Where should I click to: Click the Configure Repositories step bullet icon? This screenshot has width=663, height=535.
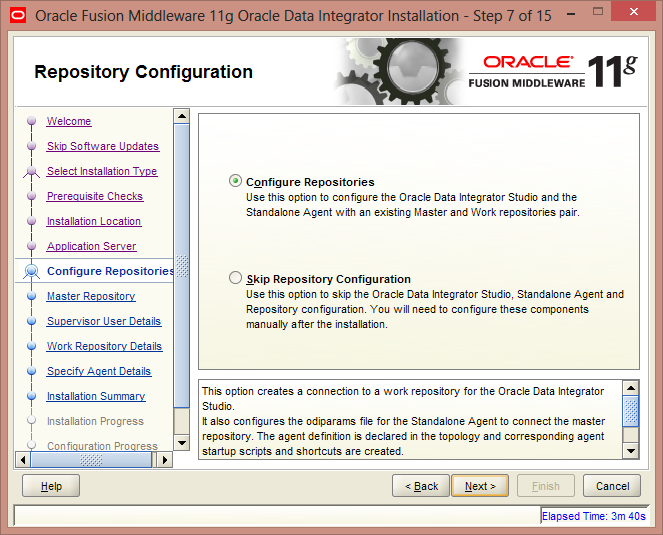point(31,271)
